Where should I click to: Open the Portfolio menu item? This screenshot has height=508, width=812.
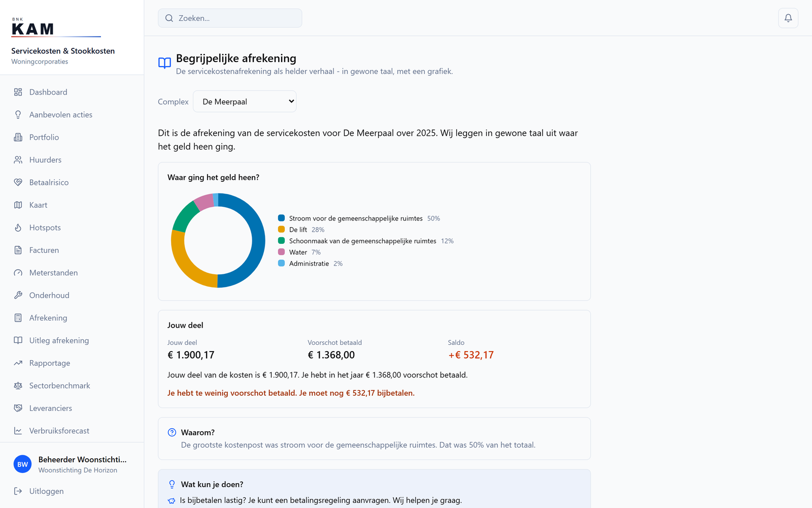72,137
